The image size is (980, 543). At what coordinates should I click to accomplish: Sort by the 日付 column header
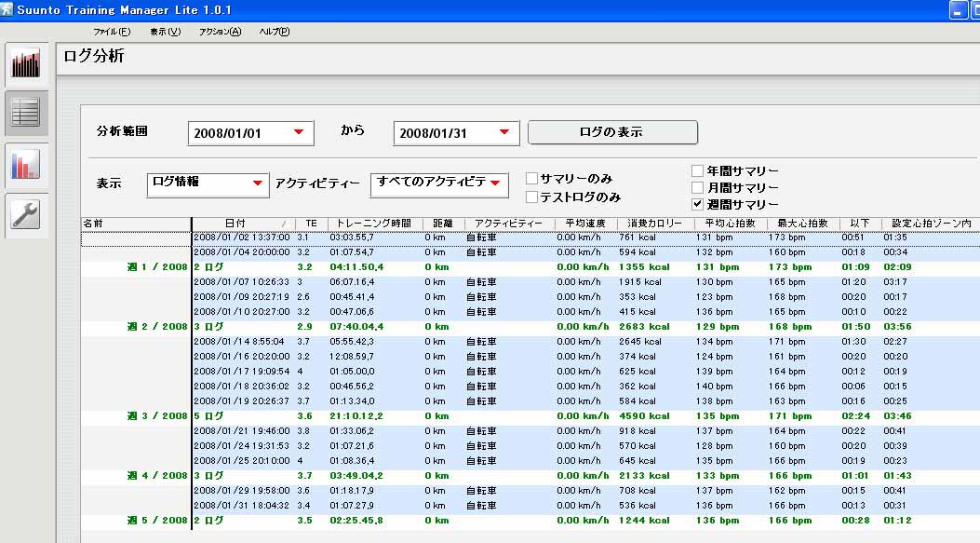[243, 224]
